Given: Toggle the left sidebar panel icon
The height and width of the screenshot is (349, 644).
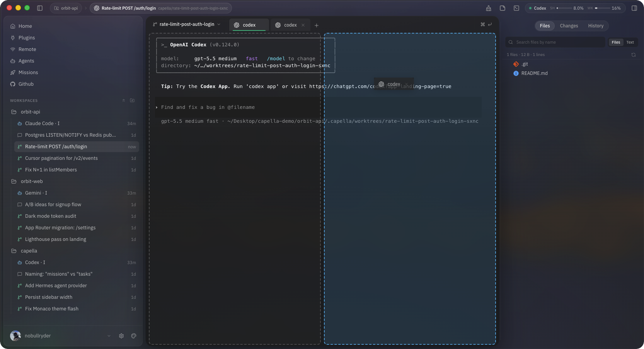Looking at the screenshot, I should click(x=40, y=8).
